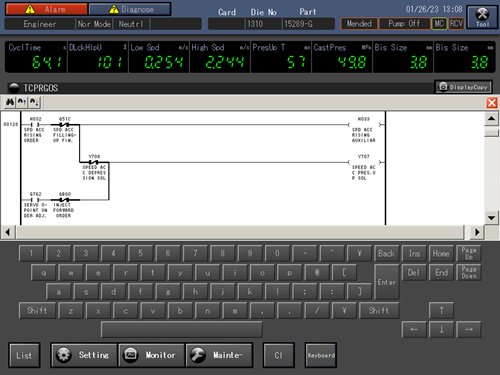Open the Tool menu wrench icon
This screenshot has width=500, height=375.
pyautogui.click(x=482, y=17)
